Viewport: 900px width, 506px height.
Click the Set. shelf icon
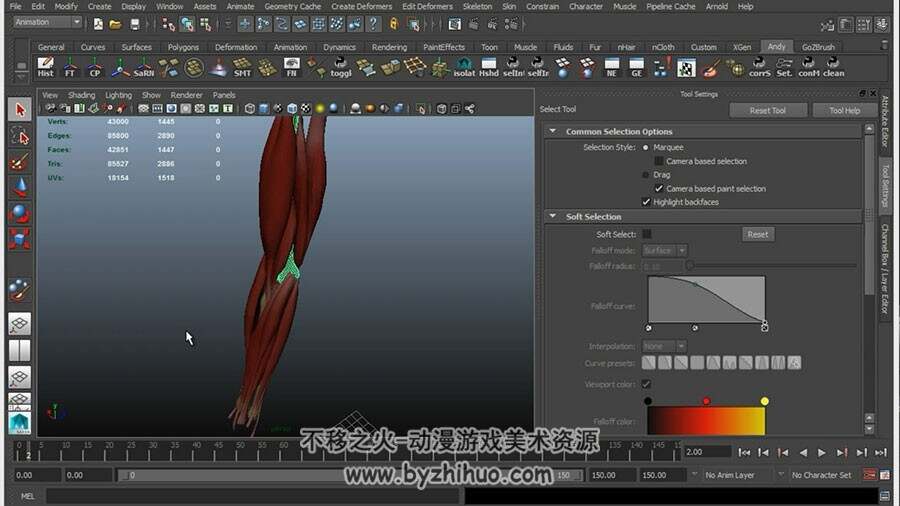pos(784,67)
